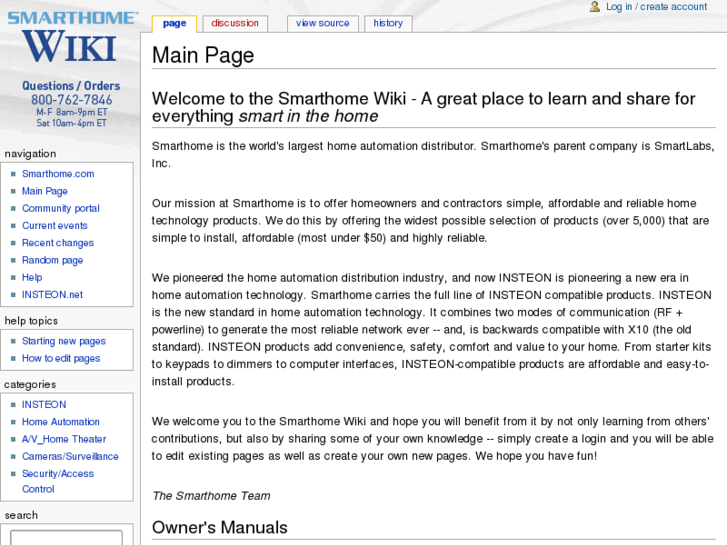Click the Owner's Manuals heading
The image size is (727, 545).
220,527
